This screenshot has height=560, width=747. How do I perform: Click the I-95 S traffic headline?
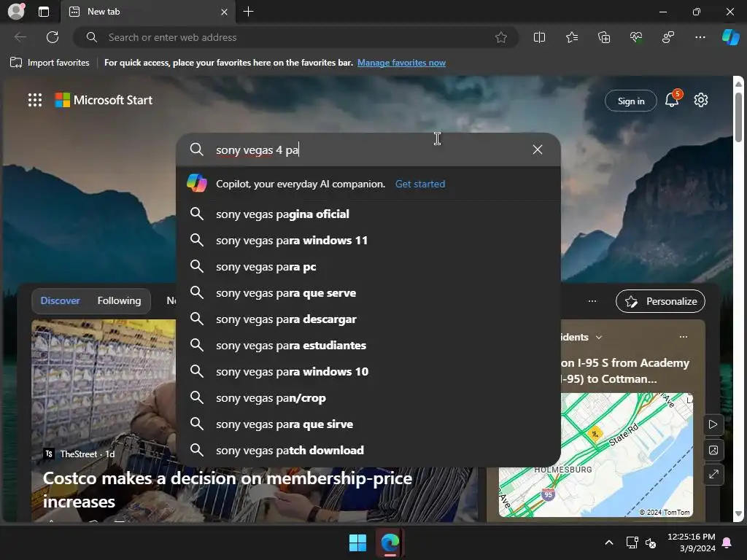tap(624, 371)
